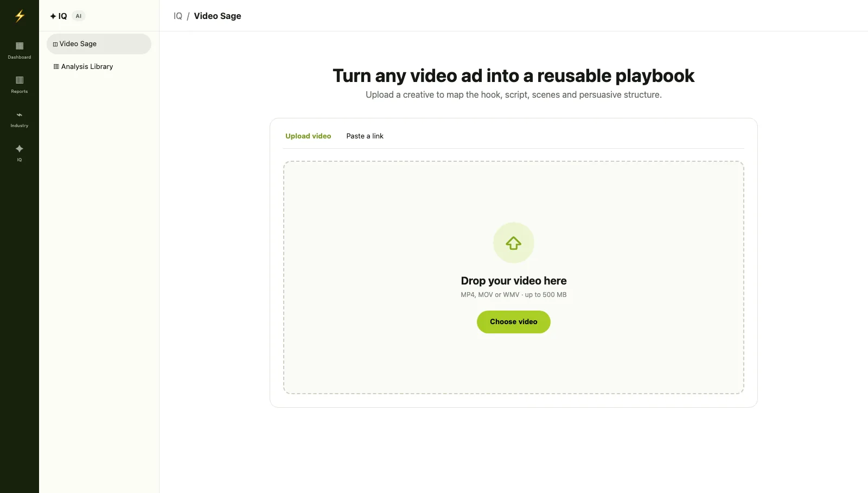868x493 pixels.
Task: Click the lightning bolt logo icon
Action: [20, 16]
